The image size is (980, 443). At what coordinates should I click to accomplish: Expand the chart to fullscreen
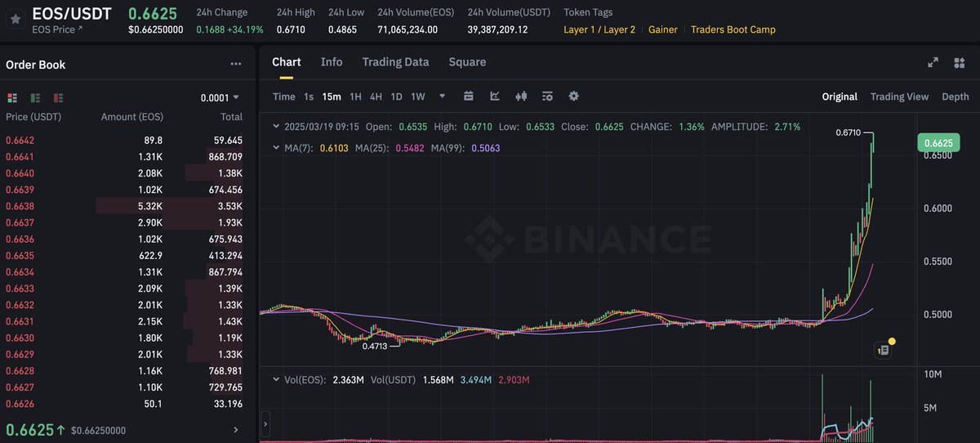click(x=933, y=62)
